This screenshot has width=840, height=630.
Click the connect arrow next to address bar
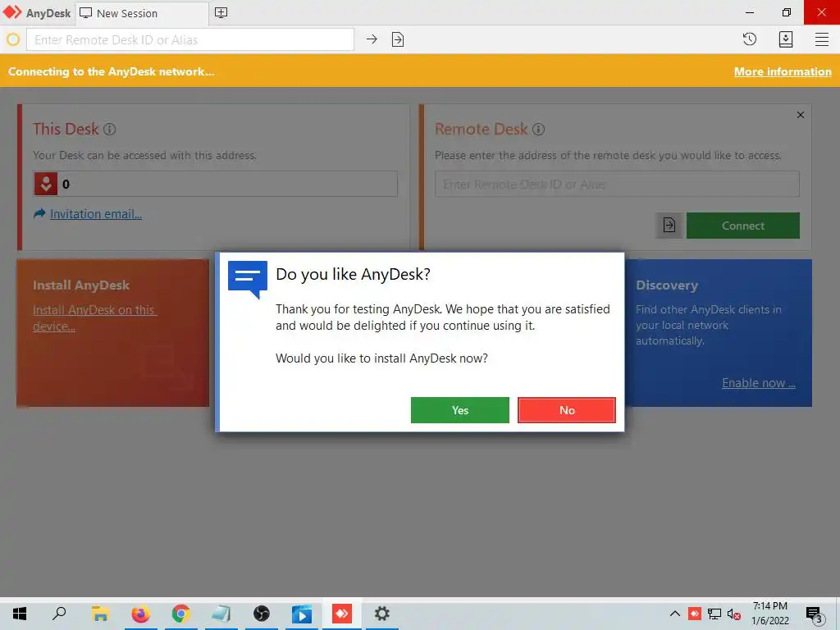[x=372, y=39]
